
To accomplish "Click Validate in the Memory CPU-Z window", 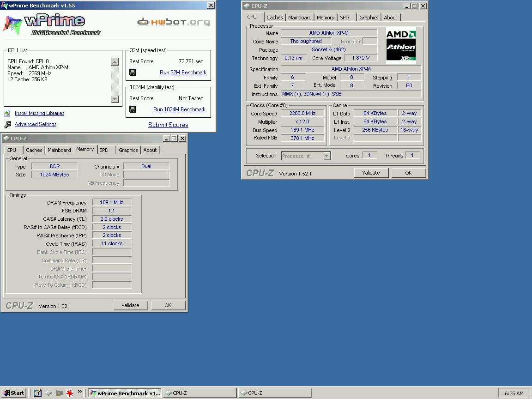I will click(x=131, y=305).
